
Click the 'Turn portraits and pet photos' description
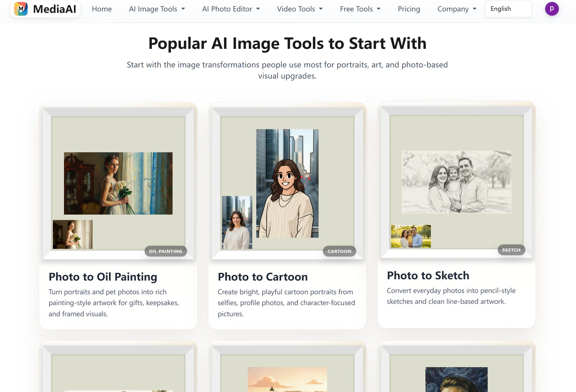(x=114, y=303)
